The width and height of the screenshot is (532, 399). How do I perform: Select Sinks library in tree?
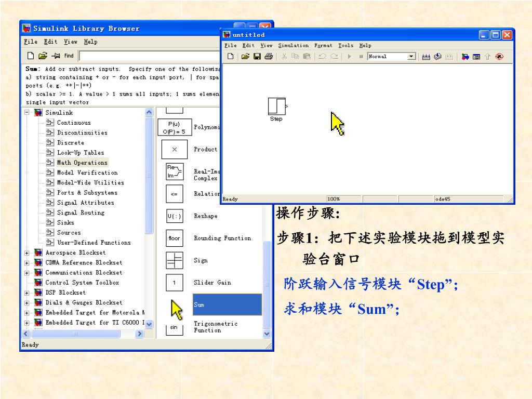coord(65,222)
